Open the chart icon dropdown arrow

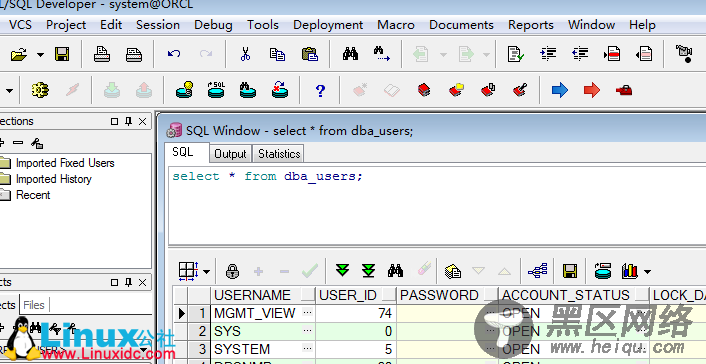647,272
